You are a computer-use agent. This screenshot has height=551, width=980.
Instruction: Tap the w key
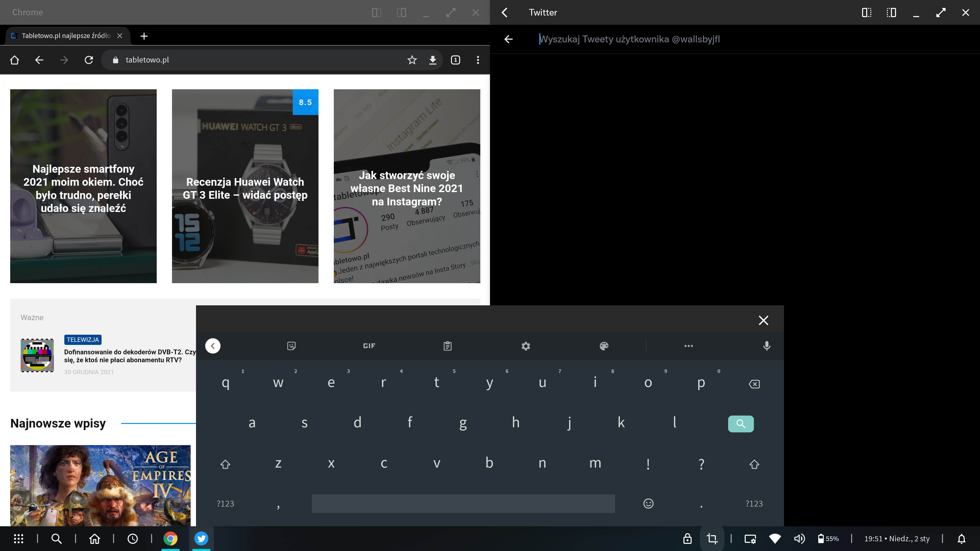point(278,383)
